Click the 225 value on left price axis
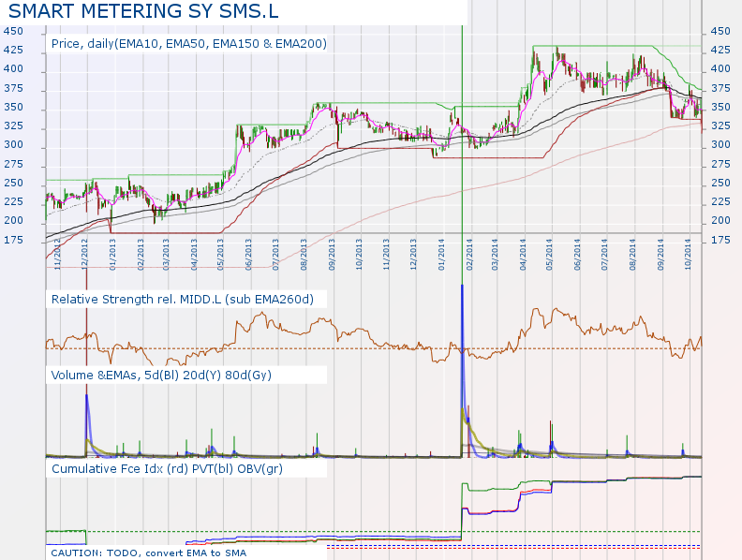 pos(13,202)
